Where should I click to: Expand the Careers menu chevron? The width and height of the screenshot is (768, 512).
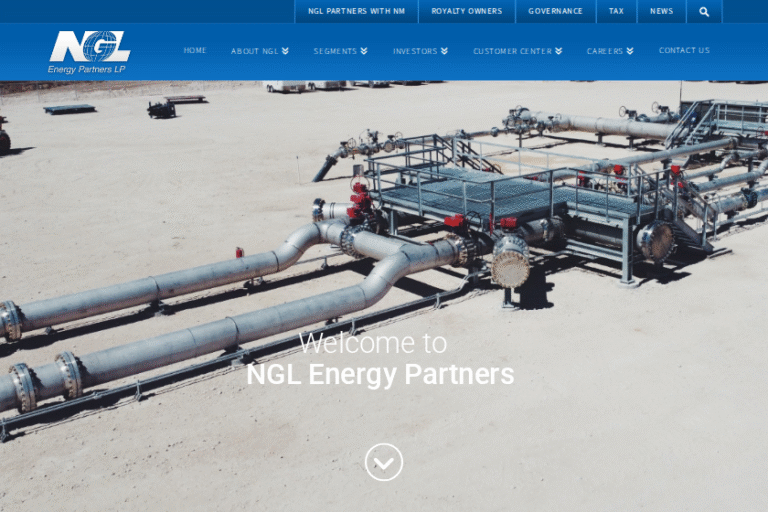(x=630, y=51)
